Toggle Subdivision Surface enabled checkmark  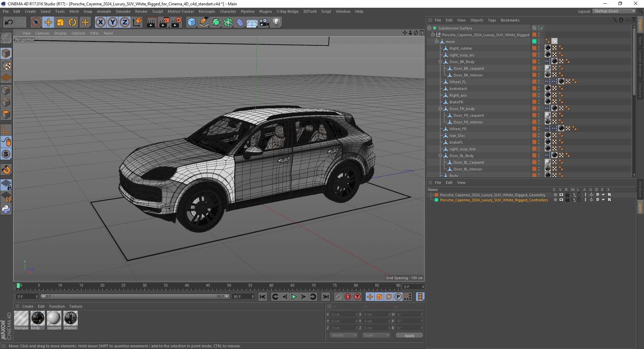542,28
